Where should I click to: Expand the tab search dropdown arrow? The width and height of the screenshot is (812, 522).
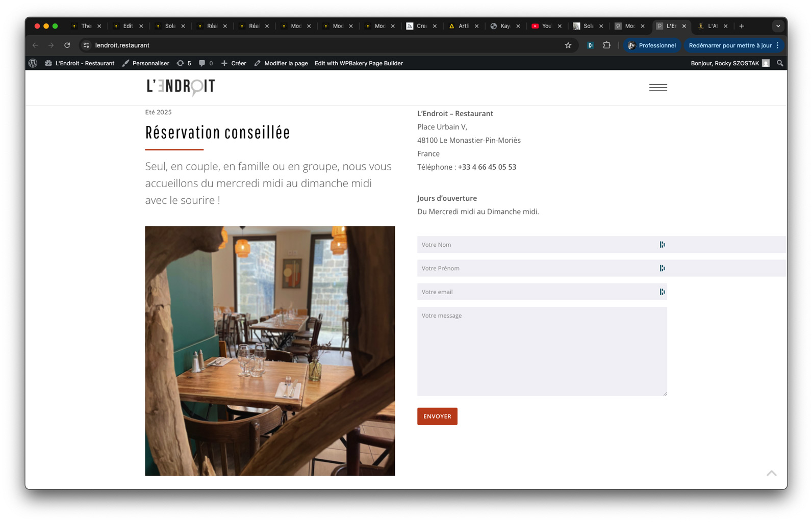point(778,26)
